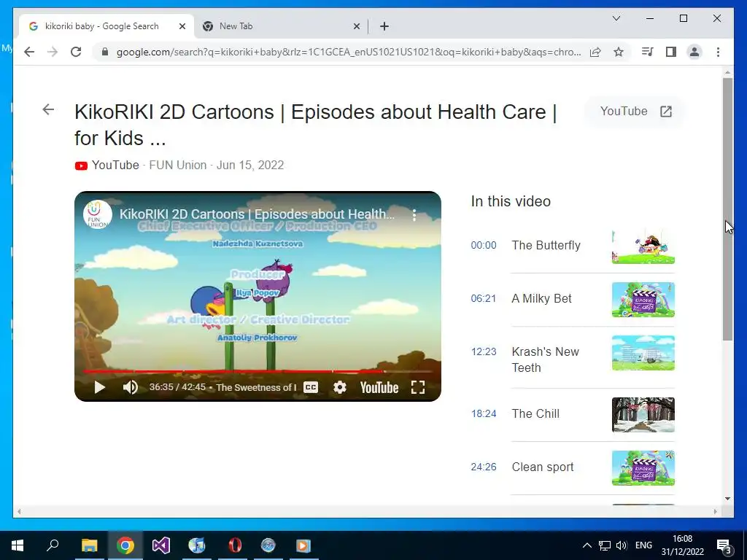Open Windows taskbar search

(53, 545)
